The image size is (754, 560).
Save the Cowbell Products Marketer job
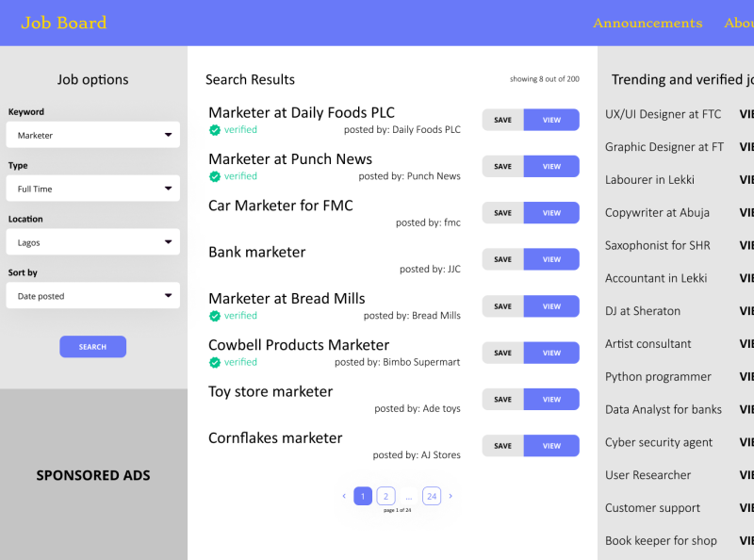tap(503, 353)
